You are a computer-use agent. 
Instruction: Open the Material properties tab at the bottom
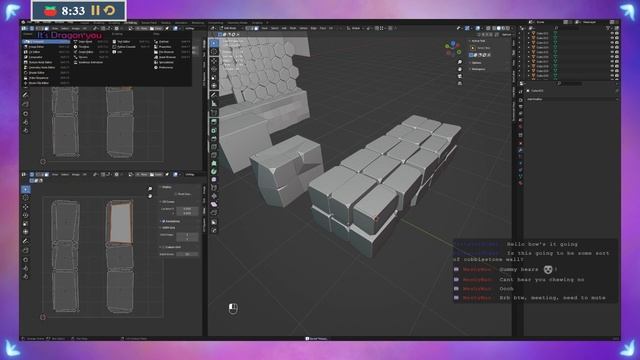(520, 183)
